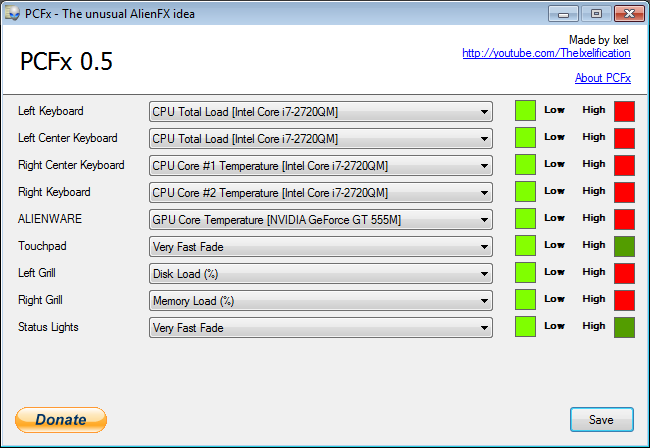Pick the High color for Left Center Keyboard
The width and height of the screenshot is (650, 448).
[624, 138]
